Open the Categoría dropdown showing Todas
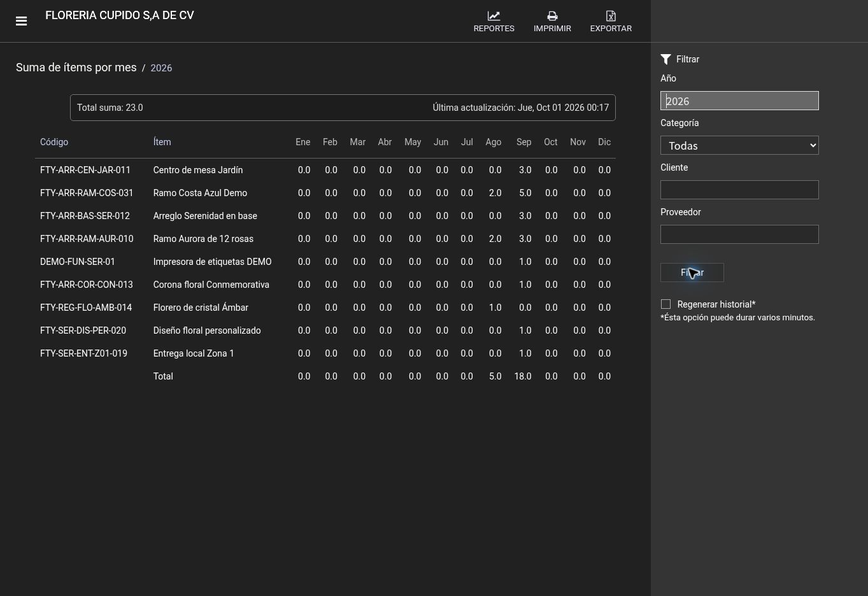Screen dimensions: 868x596 739,145
